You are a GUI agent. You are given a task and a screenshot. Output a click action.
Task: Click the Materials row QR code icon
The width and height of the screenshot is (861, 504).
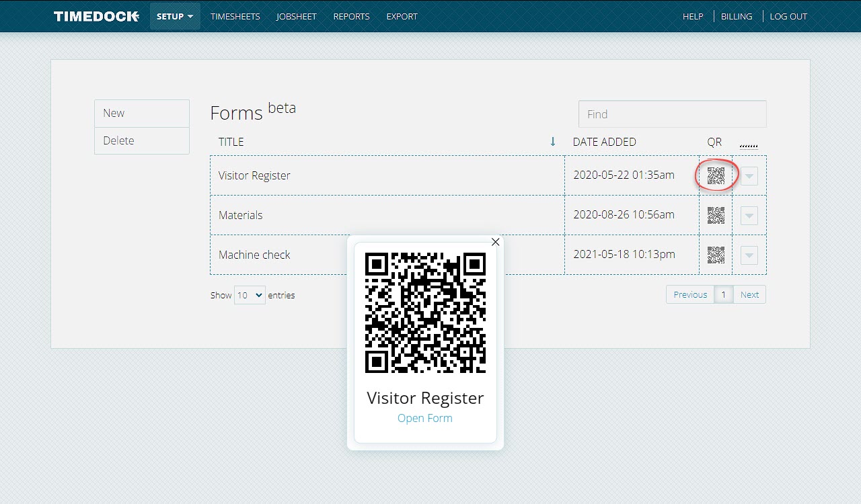716,215
